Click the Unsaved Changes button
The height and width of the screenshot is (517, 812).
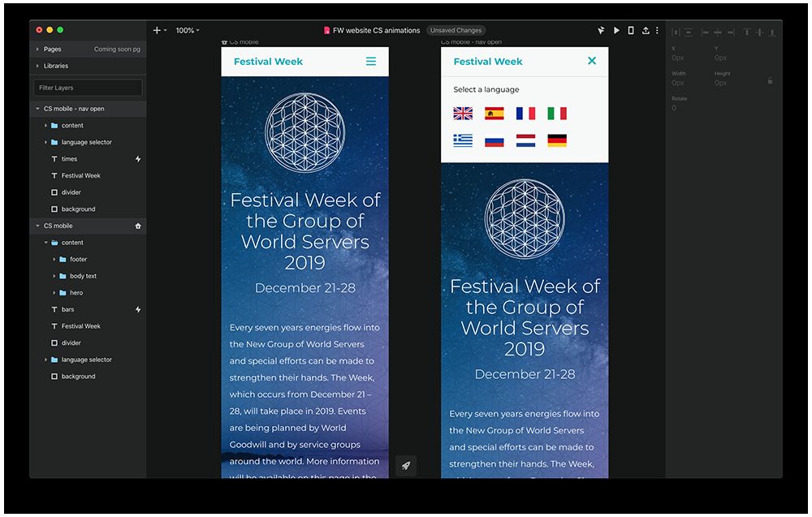pos(456,31)
